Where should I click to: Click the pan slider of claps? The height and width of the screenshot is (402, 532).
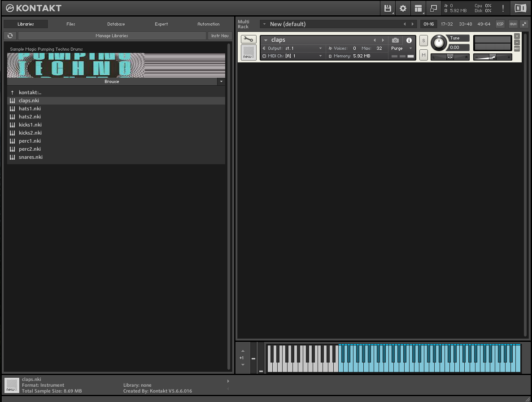[450, 57]
